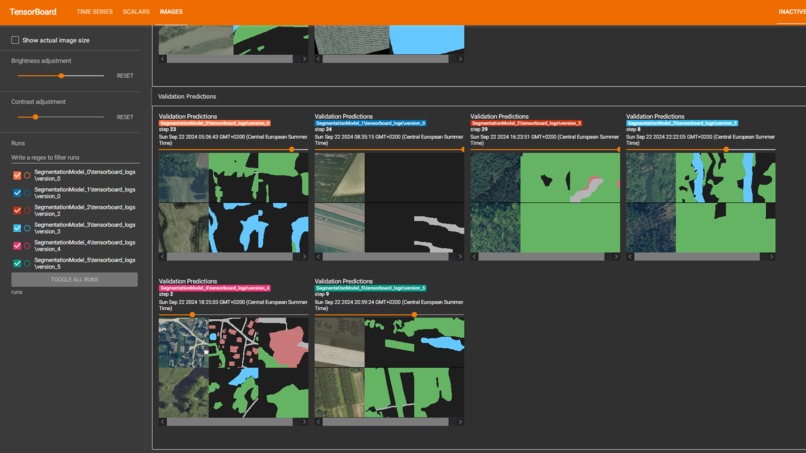Move step slider of SegmentationModel_1 image card

(x=463, y=149)
